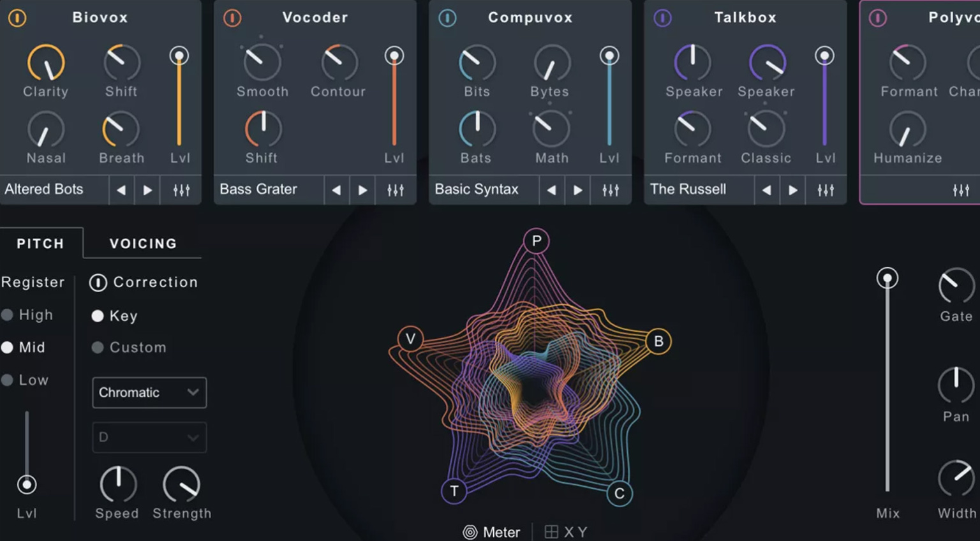Switch to the Voicing tab

143,244
